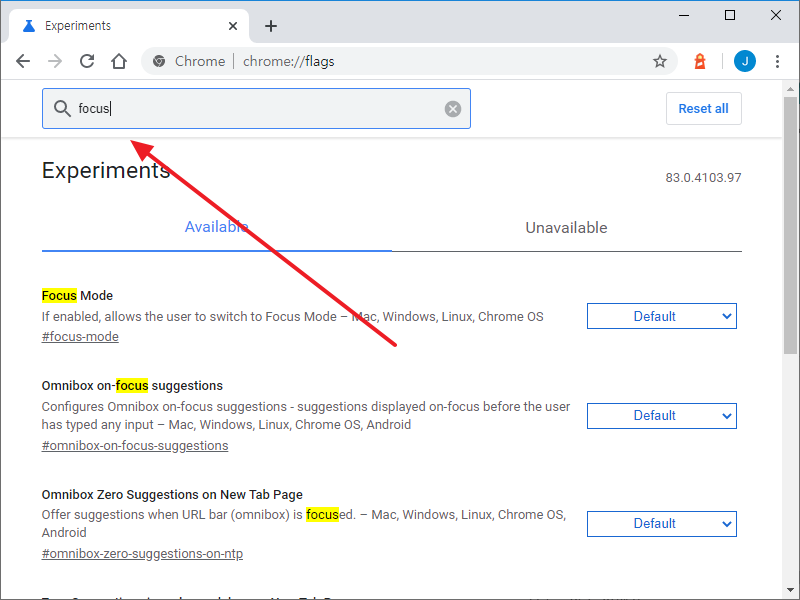Screen dimensions: 800x600
Task: Click the version number 83.0.4103.97
Action: (703, 178)
